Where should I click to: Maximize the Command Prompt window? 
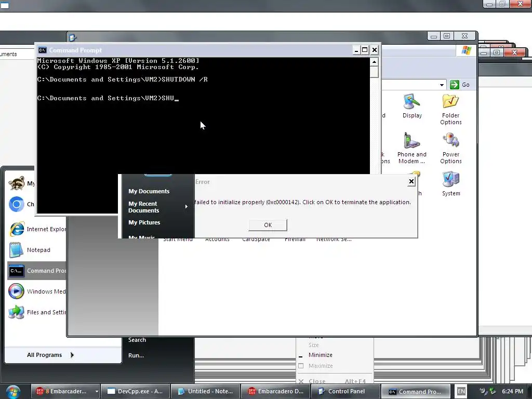pos(365,50)
